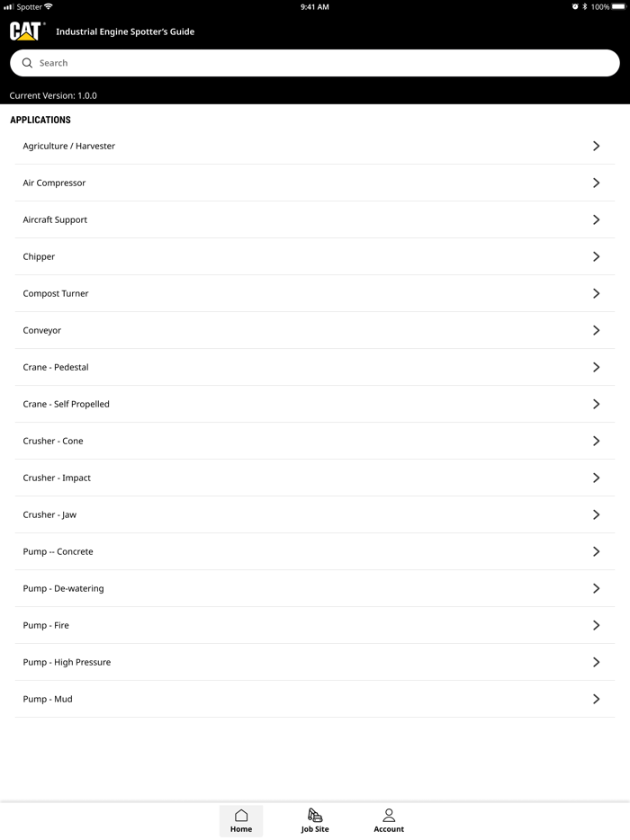630x840 pixels.
Task: Open the Account person icon
Action: 389,815
